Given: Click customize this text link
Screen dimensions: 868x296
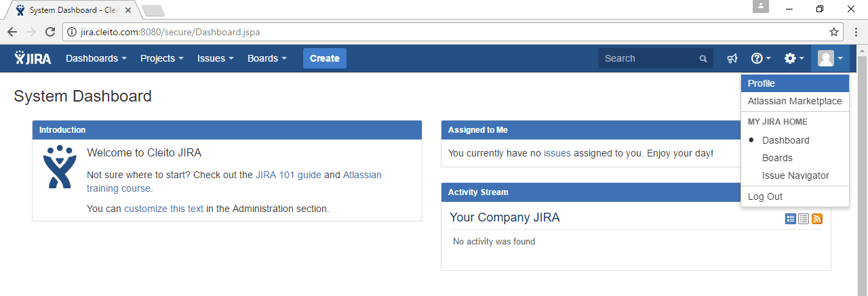Looking at the screenshot, I should pos(163,209).
